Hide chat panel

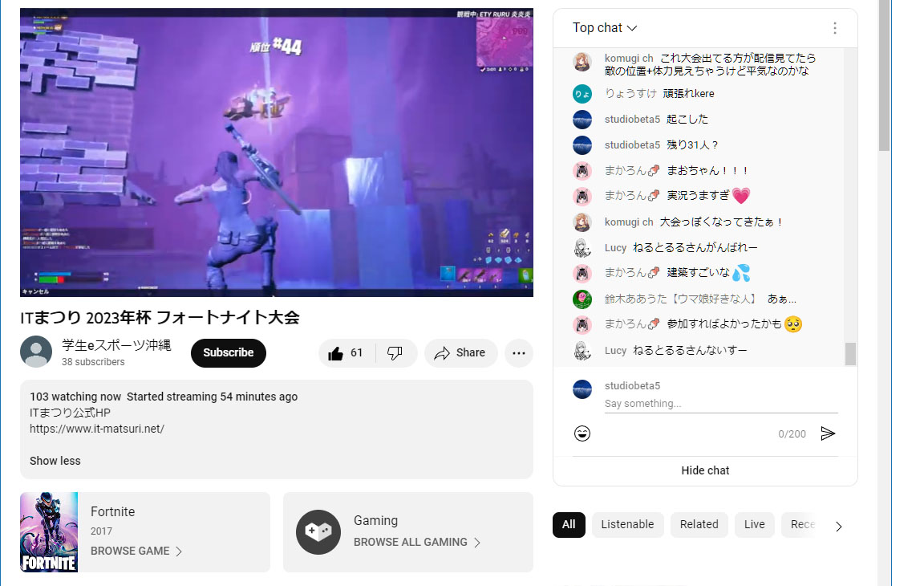click(705, 470)
